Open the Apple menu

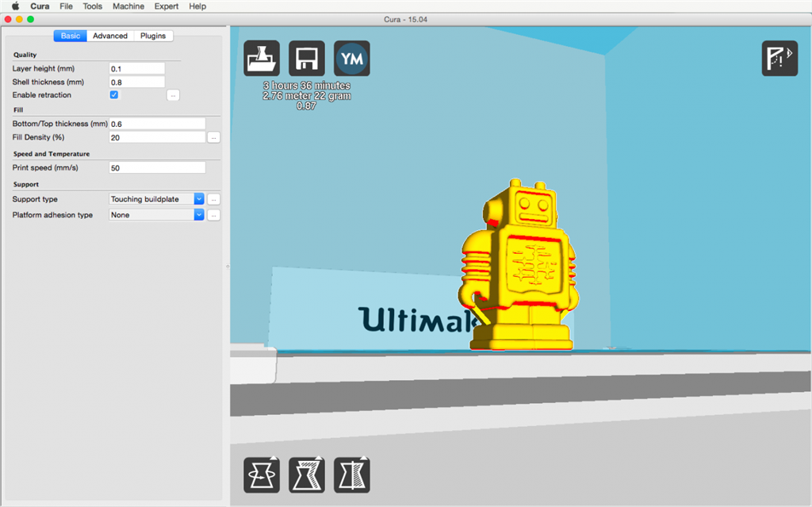pos(15,6)
